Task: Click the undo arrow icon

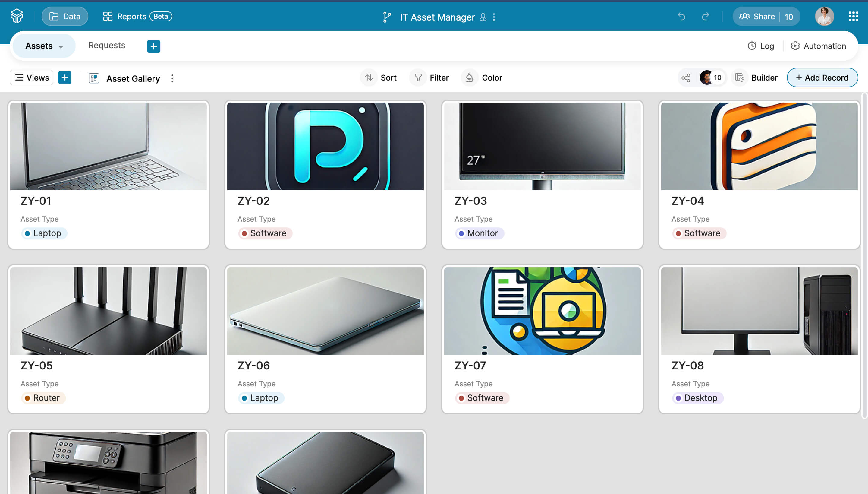Action: click(681, 16)
